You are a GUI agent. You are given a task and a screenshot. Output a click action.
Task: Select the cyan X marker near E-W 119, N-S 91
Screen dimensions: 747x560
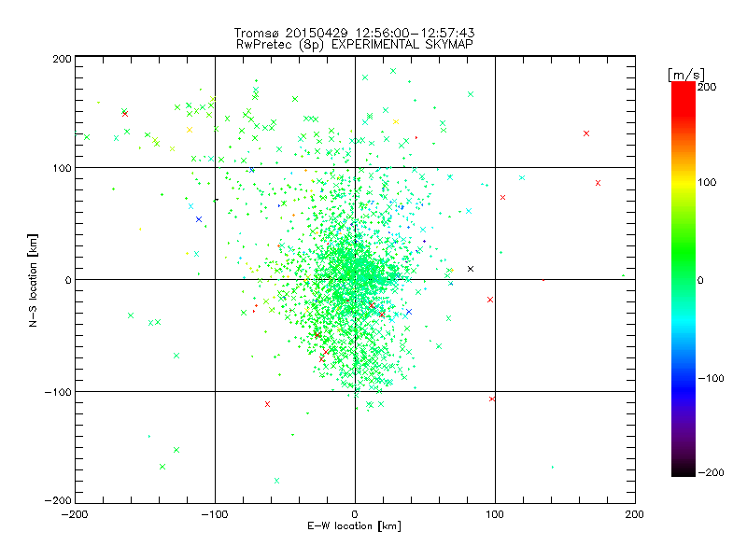point(522,177)
